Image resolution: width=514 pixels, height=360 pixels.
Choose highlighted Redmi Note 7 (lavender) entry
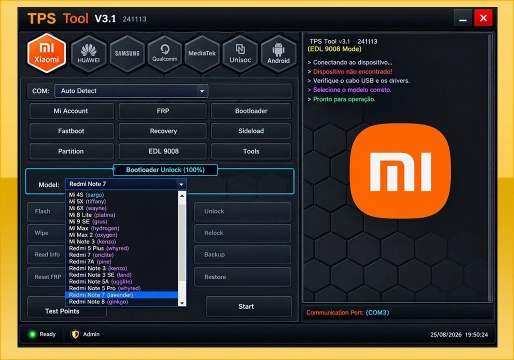coord(122,295)
